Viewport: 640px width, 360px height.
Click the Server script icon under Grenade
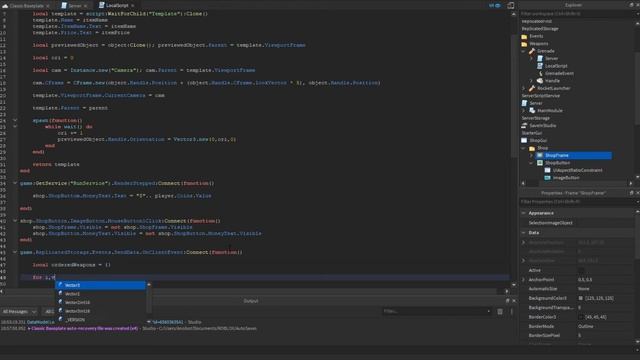(x=540, y=58)
